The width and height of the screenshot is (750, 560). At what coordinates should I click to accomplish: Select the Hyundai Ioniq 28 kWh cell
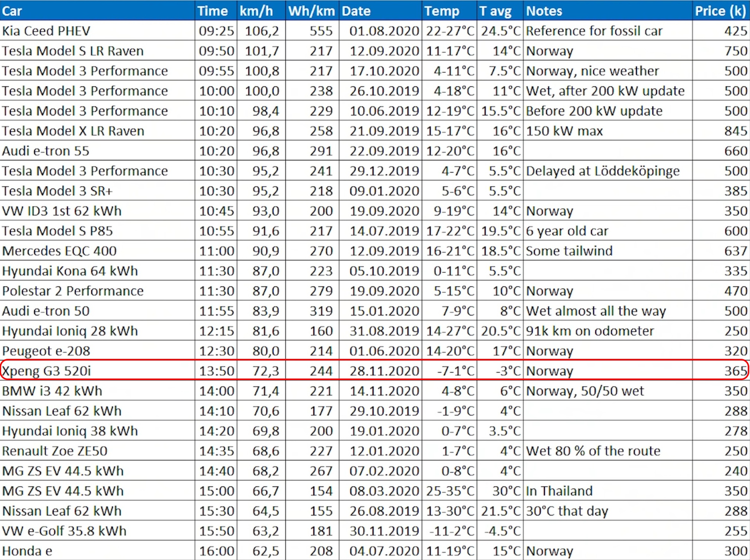tap(97, 331)
